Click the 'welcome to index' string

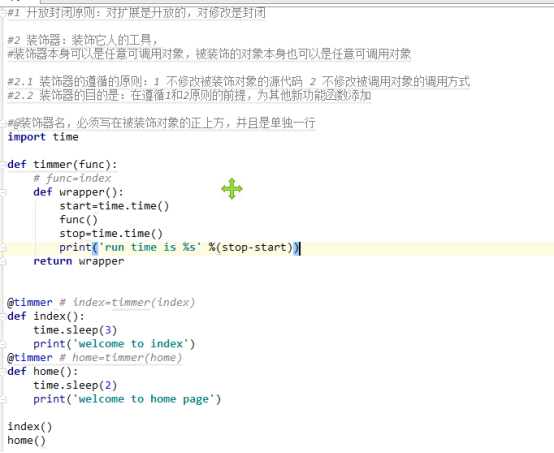(131, 344)
